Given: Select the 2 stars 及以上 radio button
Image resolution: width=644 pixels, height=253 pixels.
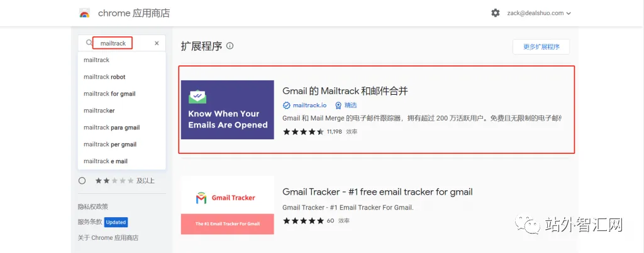Looking at the screenshot, I should click(82, 180).
